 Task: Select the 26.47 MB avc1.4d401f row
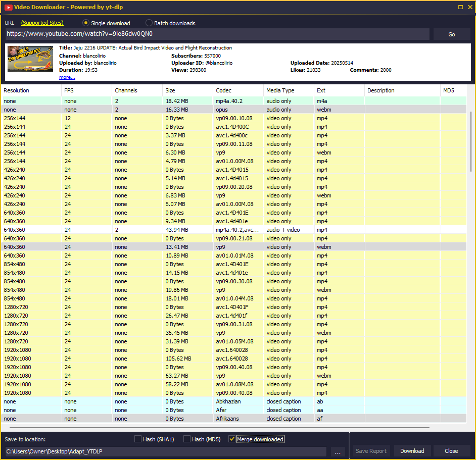point(234,316)
